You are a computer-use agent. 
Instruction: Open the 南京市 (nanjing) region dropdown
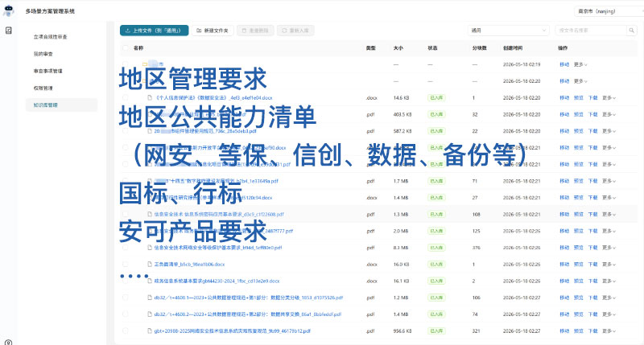609,11
